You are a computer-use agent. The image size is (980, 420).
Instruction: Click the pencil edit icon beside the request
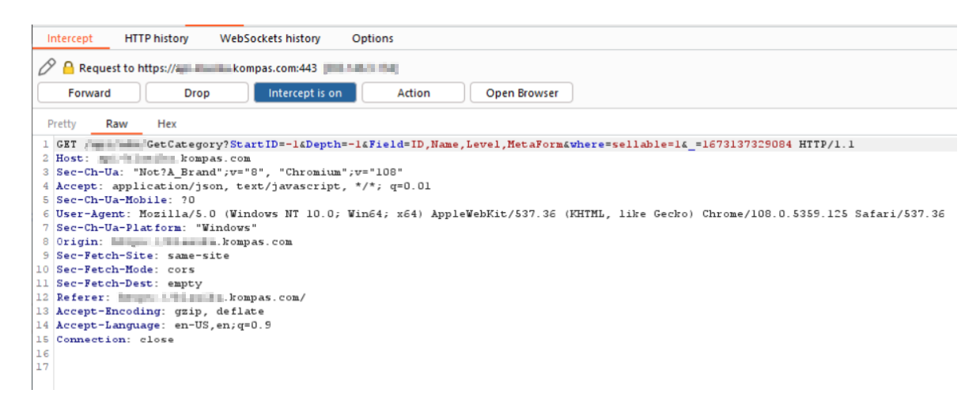(x=47, y=68)
